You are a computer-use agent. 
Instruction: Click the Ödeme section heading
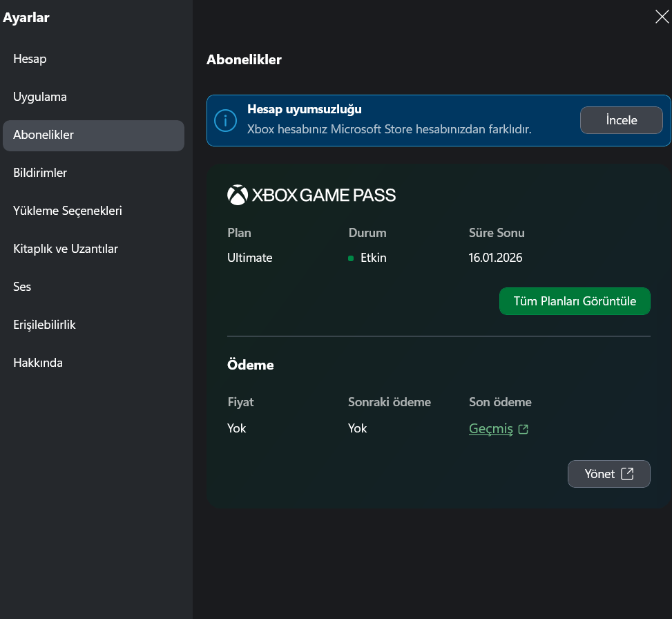point(250,365)
